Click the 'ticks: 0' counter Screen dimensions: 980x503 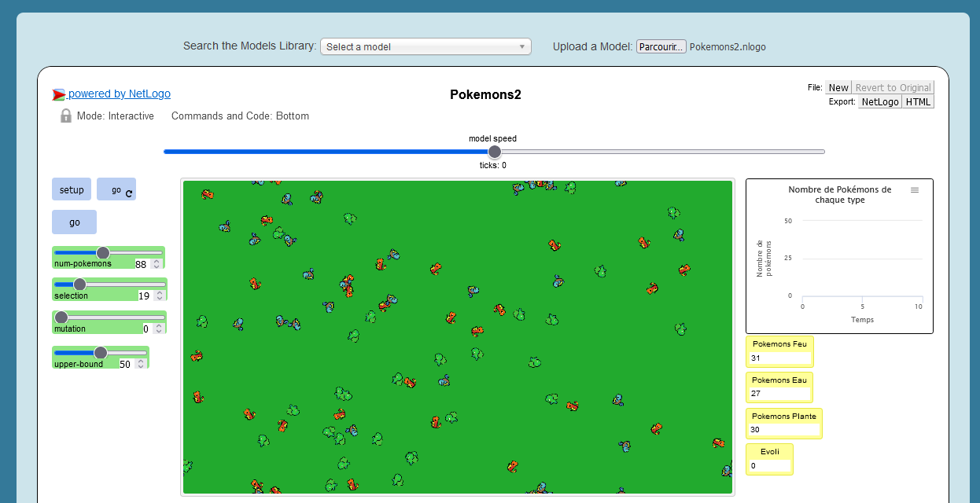click(493, 165)
